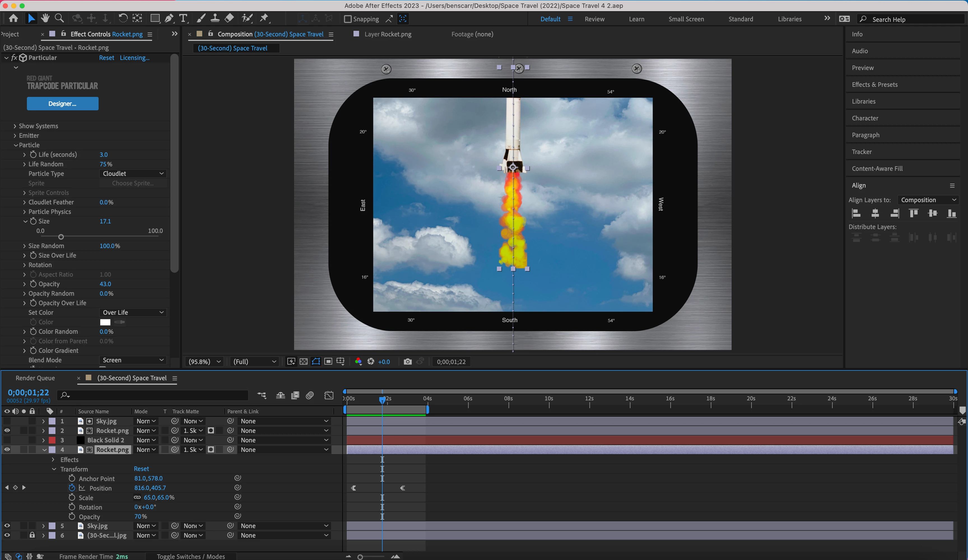The height and width of the screenshot is (560, 968).
Task: Take a snapshot with camera icon
Action: coord(408,361)
